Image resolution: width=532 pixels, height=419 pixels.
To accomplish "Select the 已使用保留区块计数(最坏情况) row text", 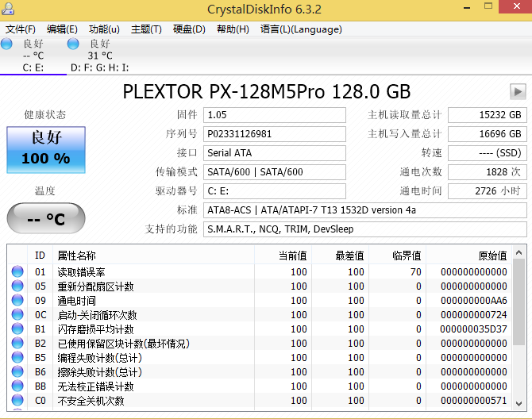I will 124,344.
